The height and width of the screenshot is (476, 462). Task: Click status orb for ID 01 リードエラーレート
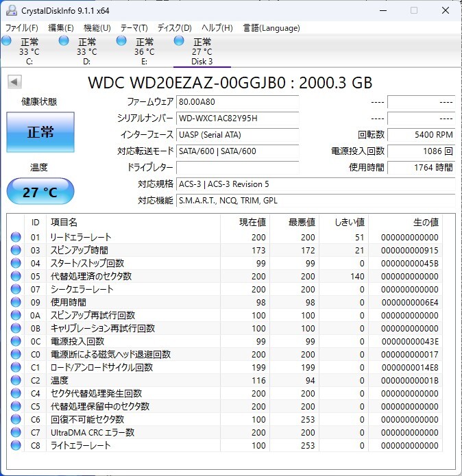coord(16,237)
